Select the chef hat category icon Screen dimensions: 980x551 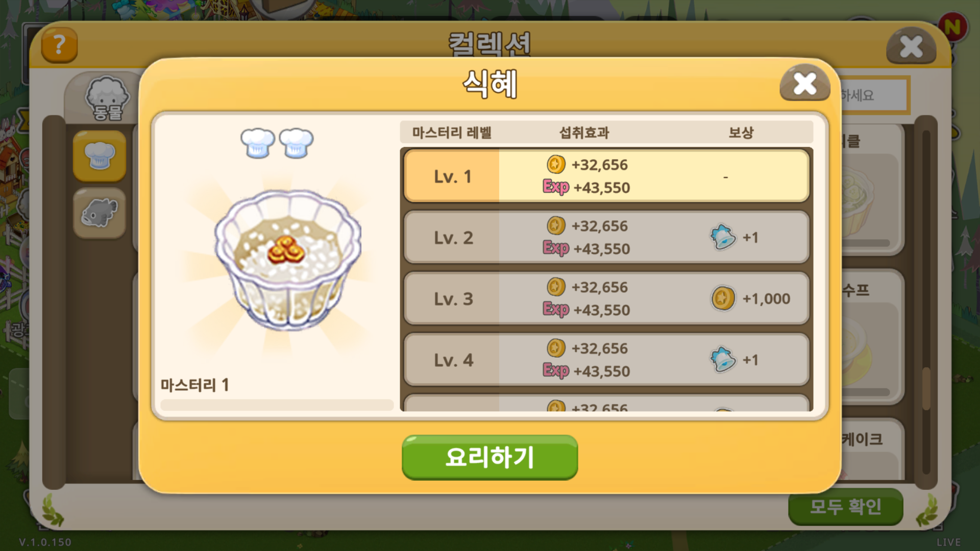(x=100, y=156)
